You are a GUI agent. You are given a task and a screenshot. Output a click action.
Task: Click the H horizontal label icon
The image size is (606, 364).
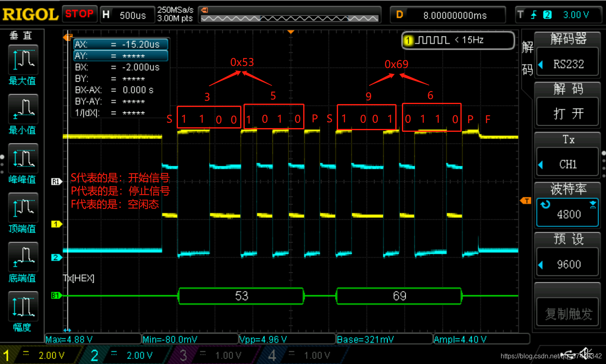(106, 15)
